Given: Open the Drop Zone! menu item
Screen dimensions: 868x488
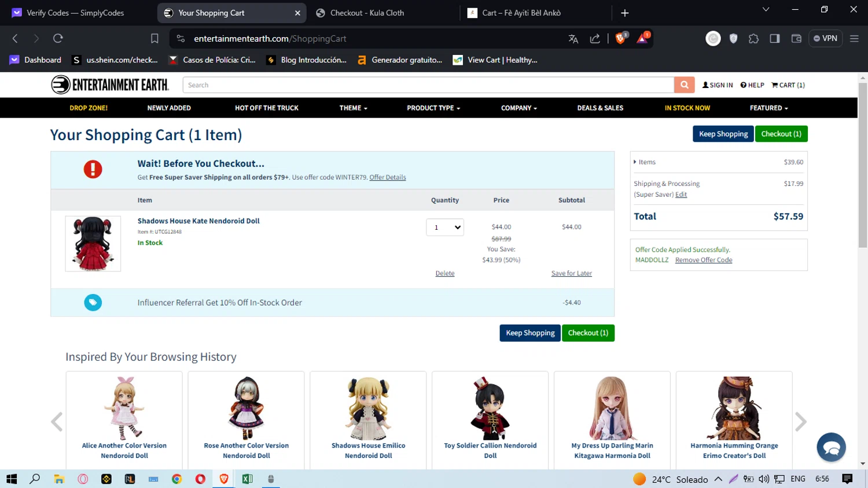Looking at the screenshot, I should click(89, 108).
